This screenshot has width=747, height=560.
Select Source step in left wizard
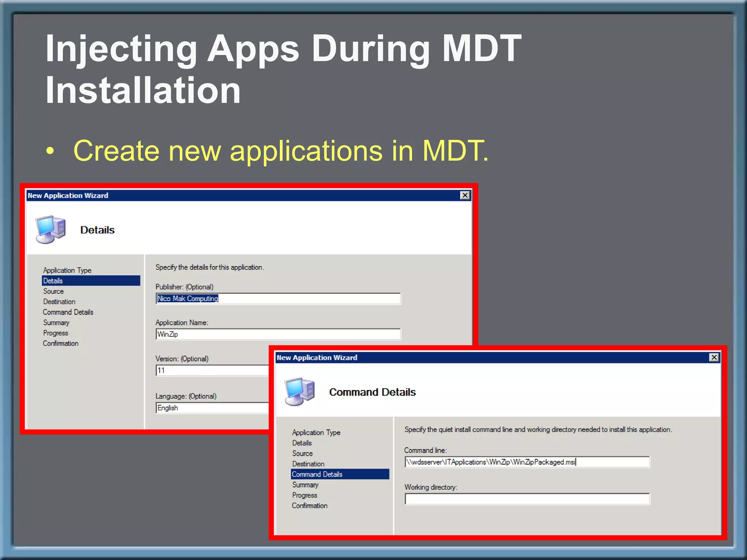pyautogui.click(x=53, y=291)
